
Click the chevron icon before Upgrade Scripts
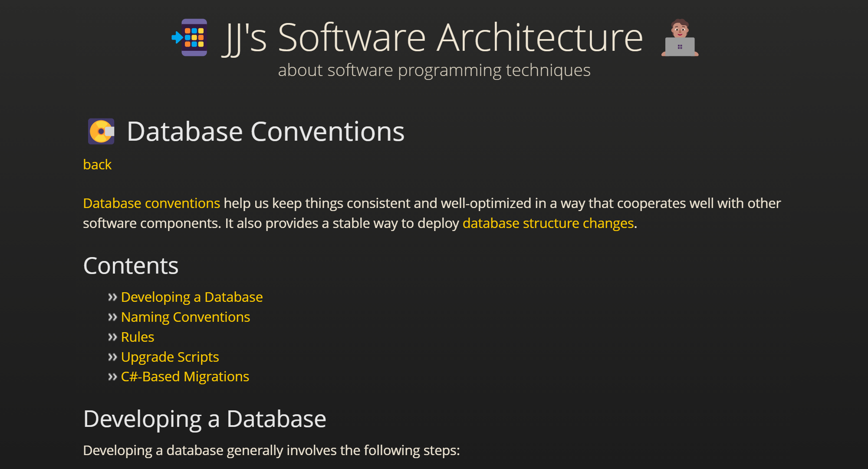[x=112, y=357]
